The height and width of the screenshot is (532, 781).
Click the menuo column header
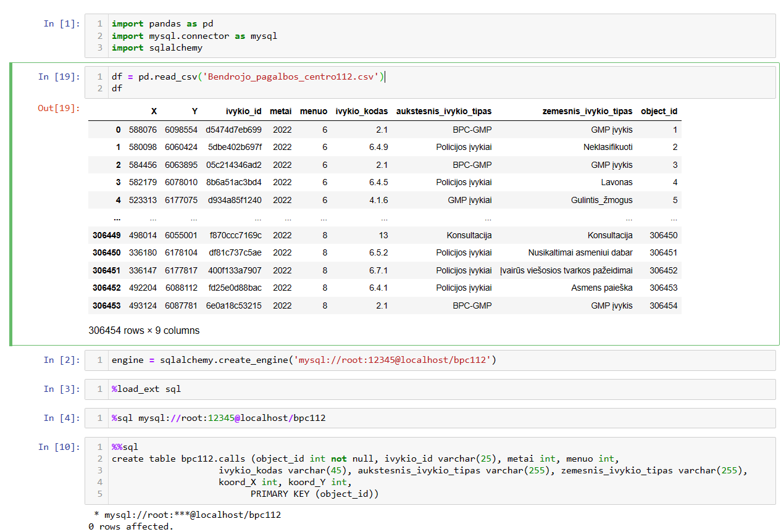(314, 112)
